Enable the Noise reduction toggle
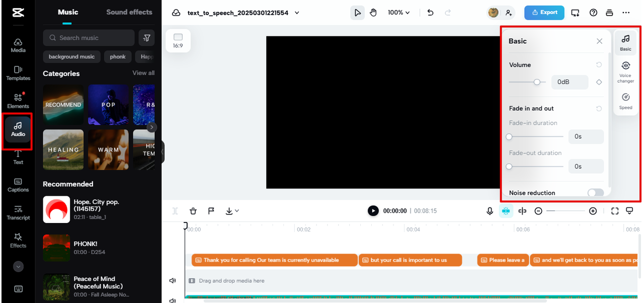Screen dimensions: 644x303 point(595,193)
